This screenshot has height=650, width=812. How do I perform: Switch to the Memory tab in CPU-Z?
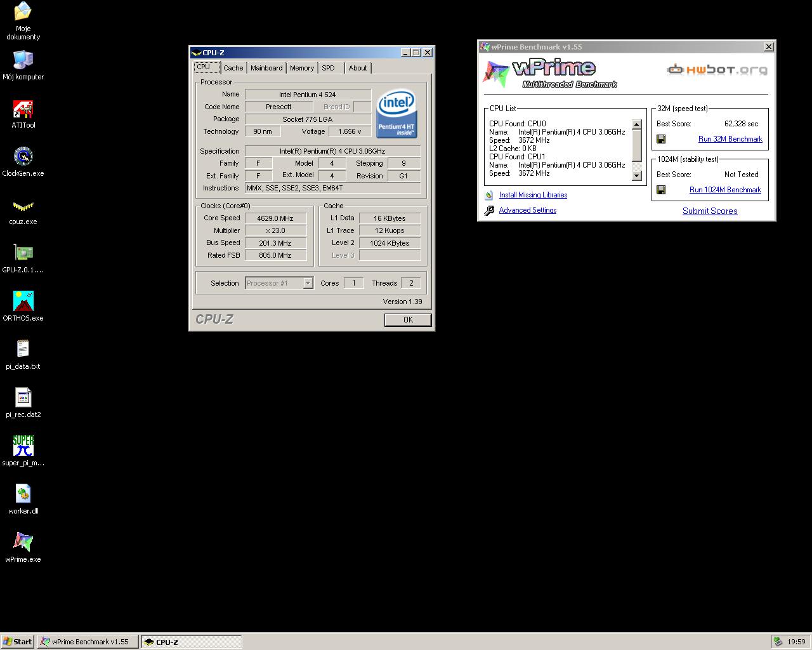click(302, 68)
